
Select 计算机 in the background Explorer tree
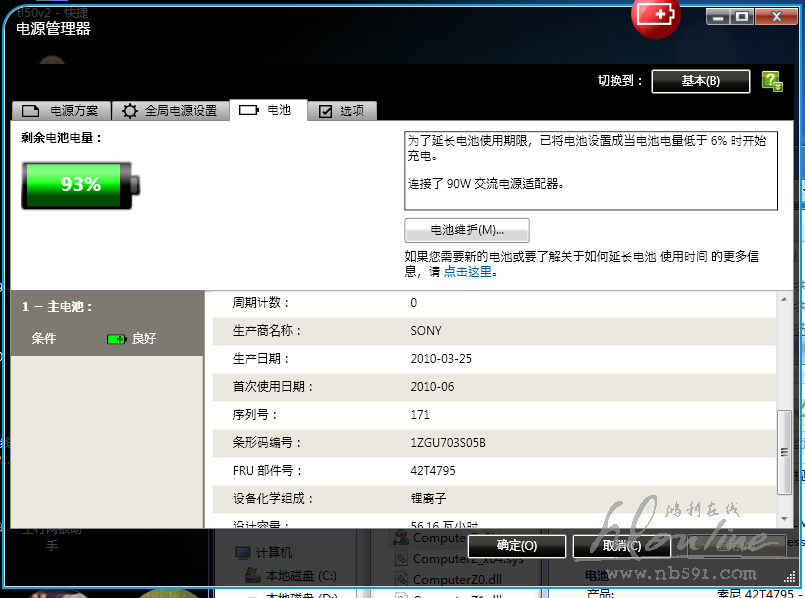[264, 553]
